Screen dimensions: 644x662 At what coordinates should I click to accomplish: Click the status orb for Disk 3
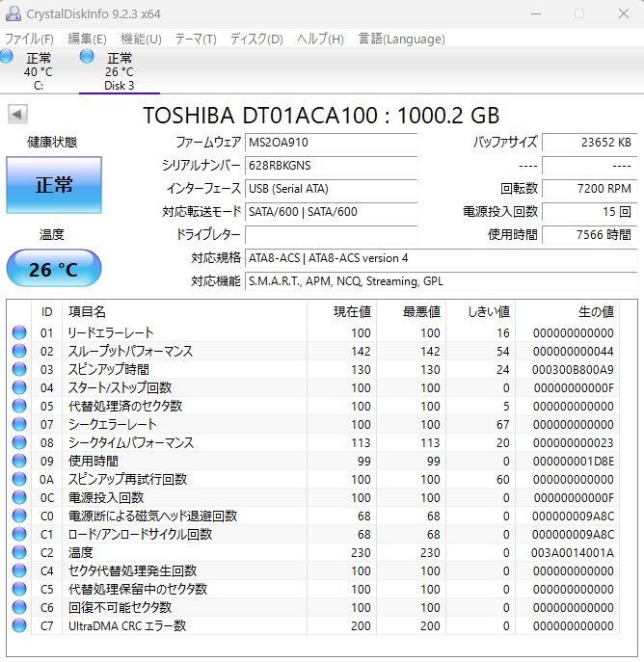tap(87, 58)
